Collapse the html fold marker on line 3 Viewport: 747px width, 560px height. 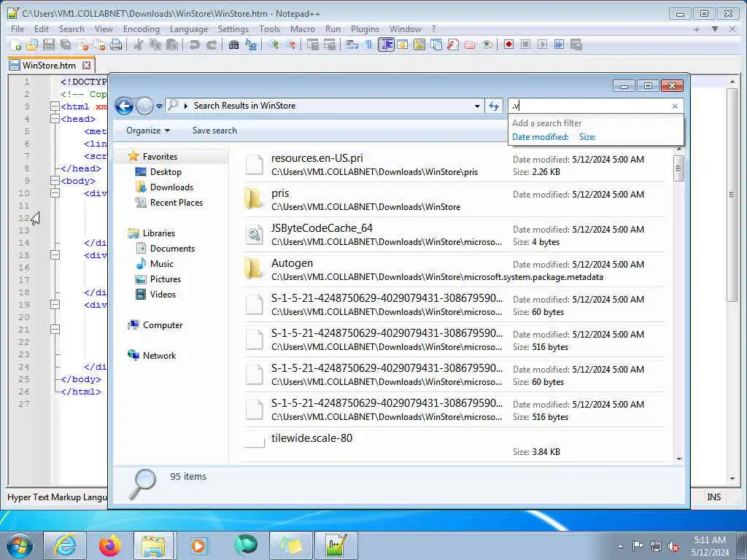click(55, 106)
